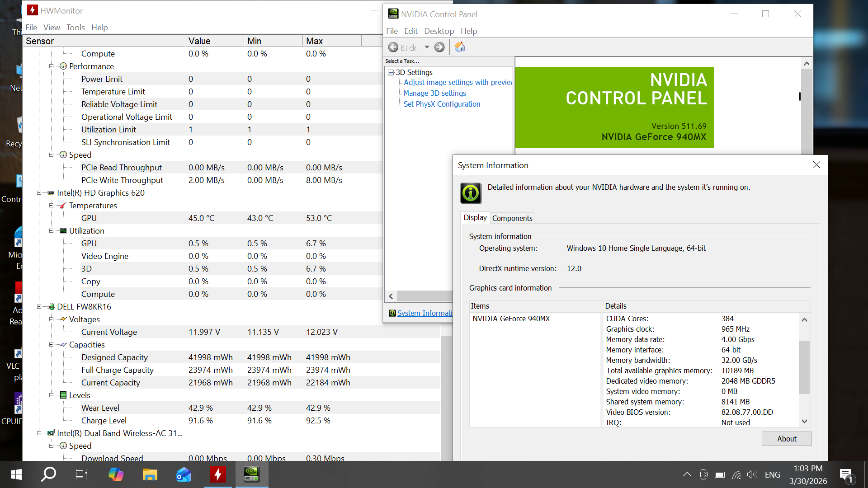Image resolution: width=868 pixels, height=488 pixels.
Task: Click the About button
Action: 786,439
